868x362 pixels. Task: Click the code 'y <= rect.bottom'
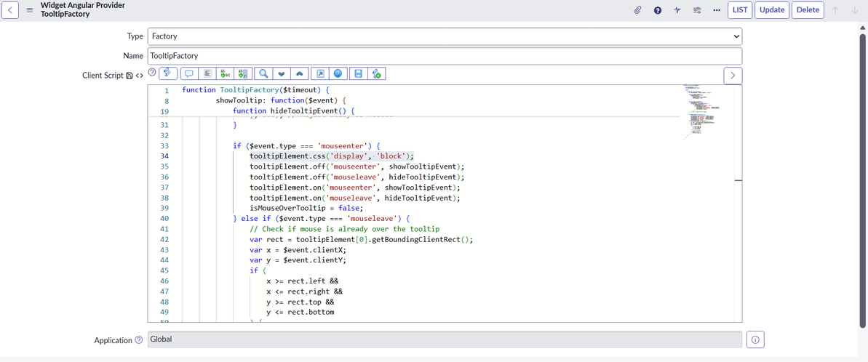tap(300, 313)
